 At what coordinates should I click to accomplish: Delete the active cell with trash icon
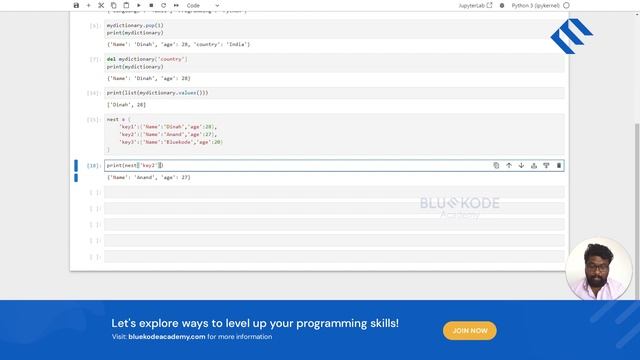pos(559,165)
